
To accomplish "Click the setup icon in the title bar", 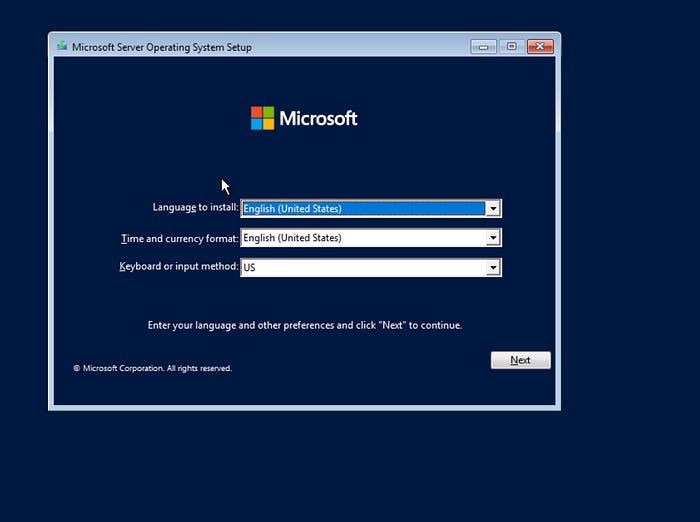I will tap(62, 46).
